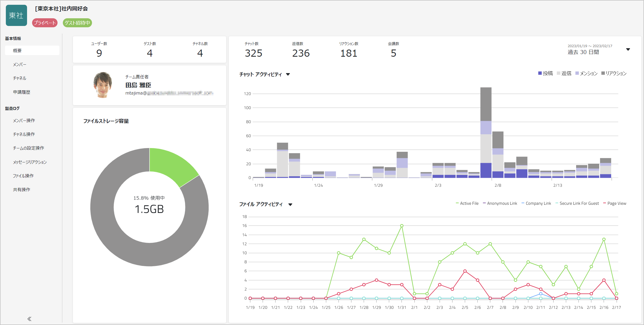Click the 東社 team avatar icon
644x325 pixels.
16,15
